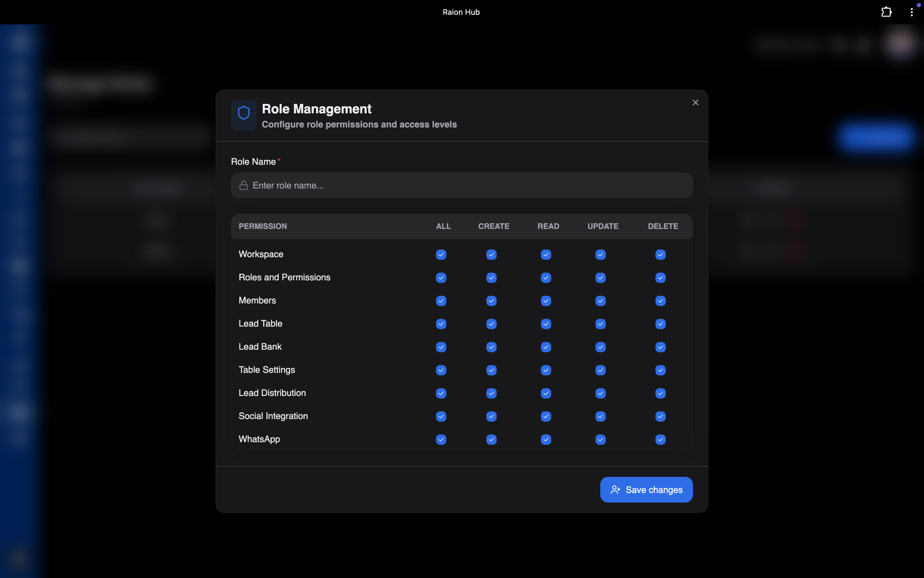Uncheck READ permission for Table Settings
This screenshot has height=578, width=924.
coord(546,370)
